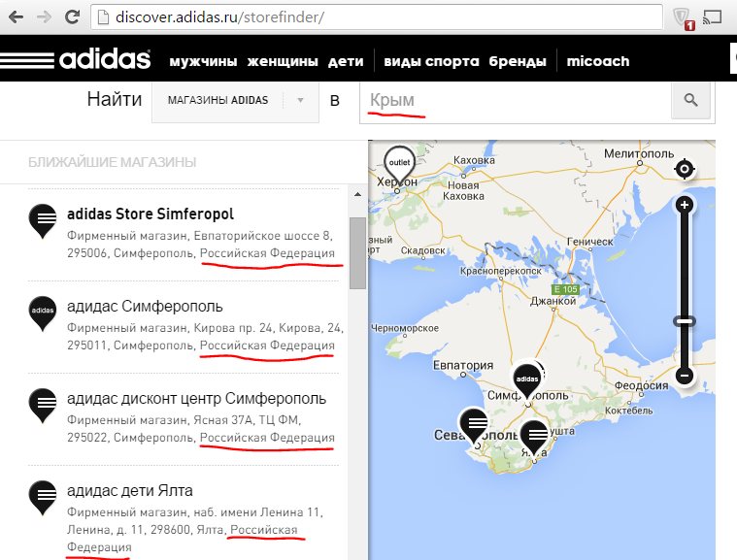Viewport: 737px width, 560px height.
Task: Select adidas Store Simferopol in list
Action: point(151,214)
